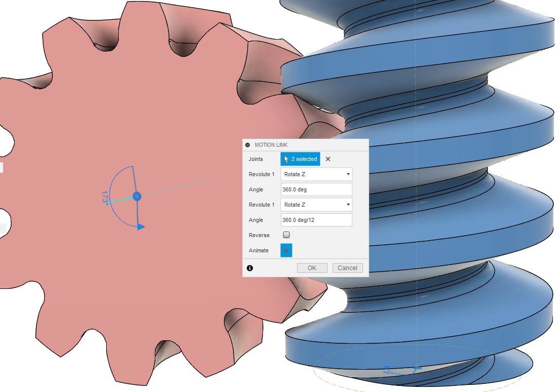Select the blue joint origin dot on gear

(x=137, y=196)
